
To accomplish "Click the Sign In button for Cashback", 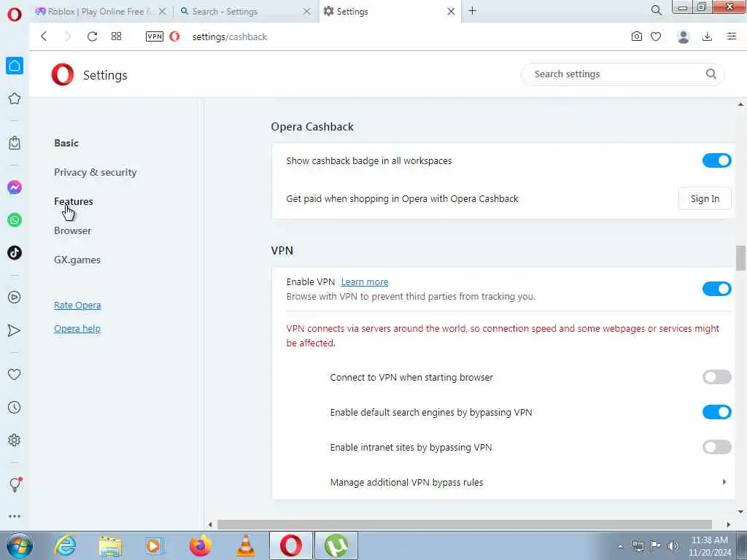I will 705,198.
